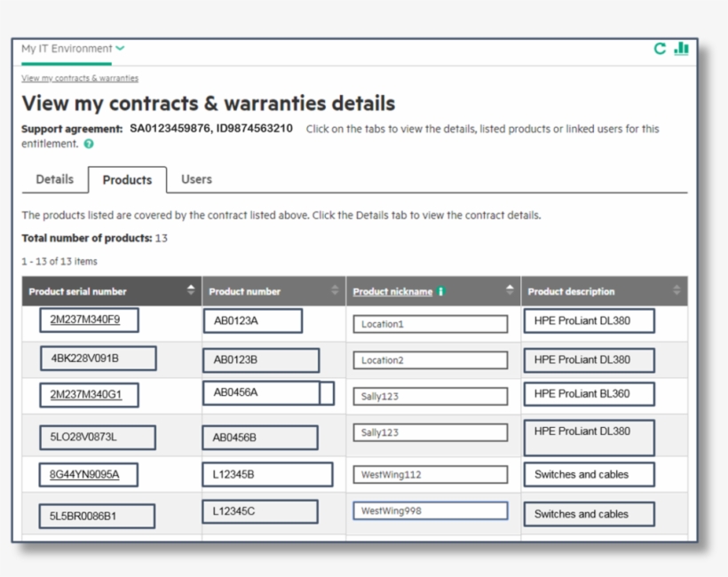The image size is (728, 577).
Task: Click HPE ProLiant BL360 description
Action: (x=590, y=394)
